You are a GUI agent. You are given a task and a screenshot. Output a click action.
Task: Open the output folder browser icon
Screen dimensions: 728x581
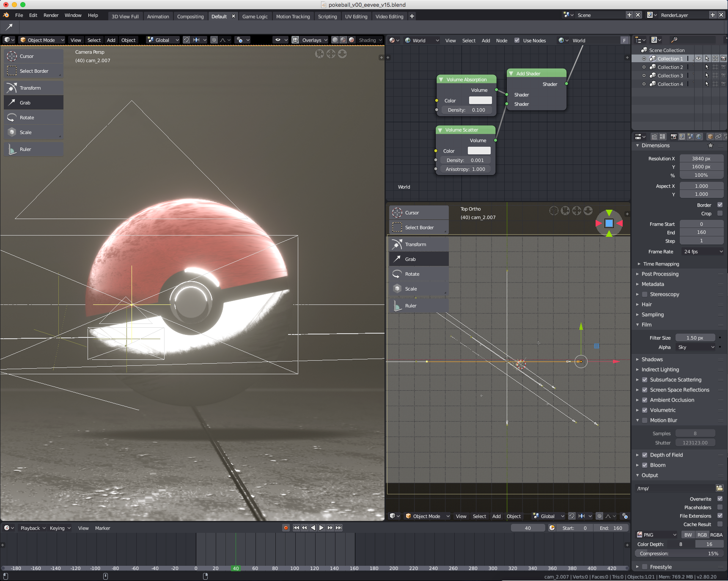coord(719,488)
